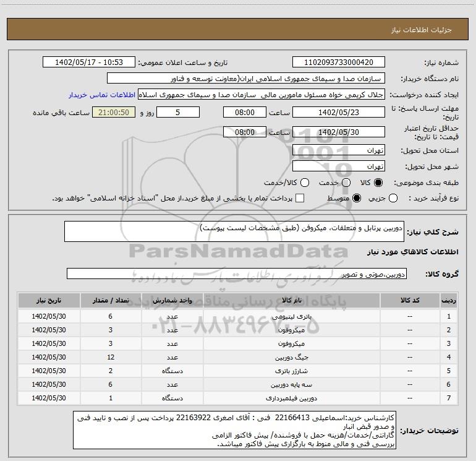Select the کالا/خدمت radio button
This screenshot has height=461, width=476.
pyautogui.click(x=305, y=183)
